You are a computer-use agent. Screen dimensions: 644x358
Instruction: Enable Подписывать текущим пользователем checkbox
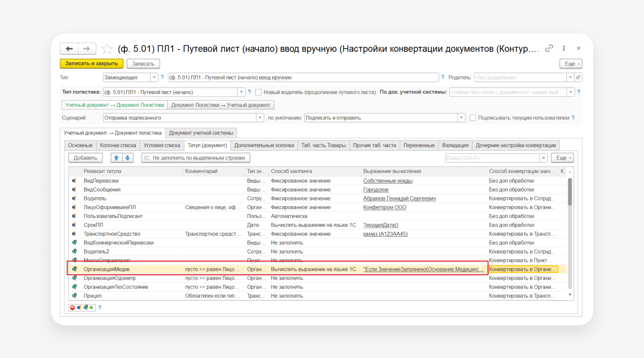pos(473,118)
